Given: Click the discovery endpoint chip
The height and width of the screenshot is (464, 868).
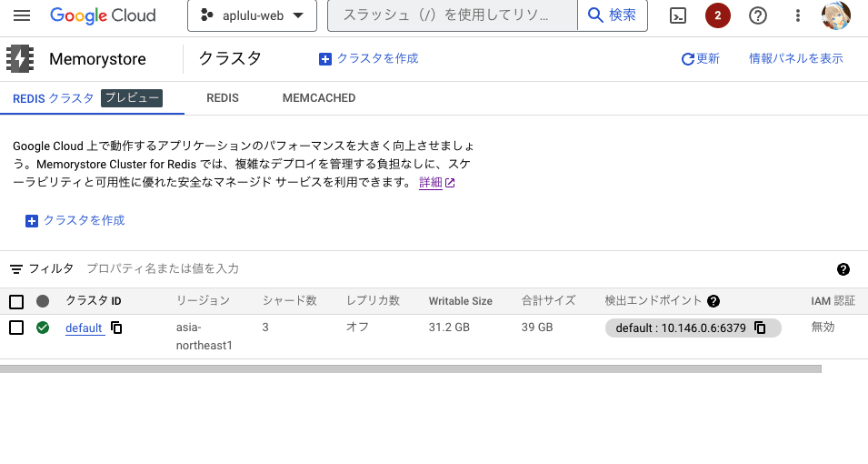Looking at the screenshot, I should tap(693, 328).
